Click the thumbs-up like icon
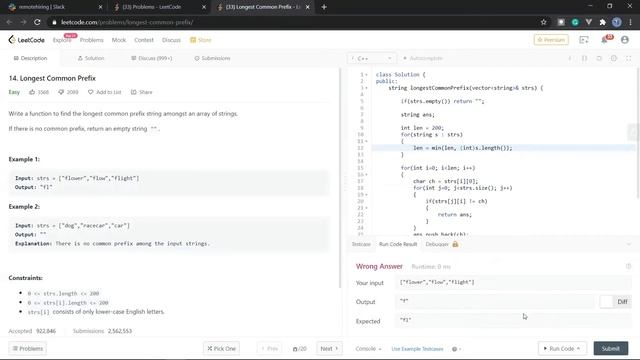The height and width of the screenshot is (360, 640). [x=32, y=92]
